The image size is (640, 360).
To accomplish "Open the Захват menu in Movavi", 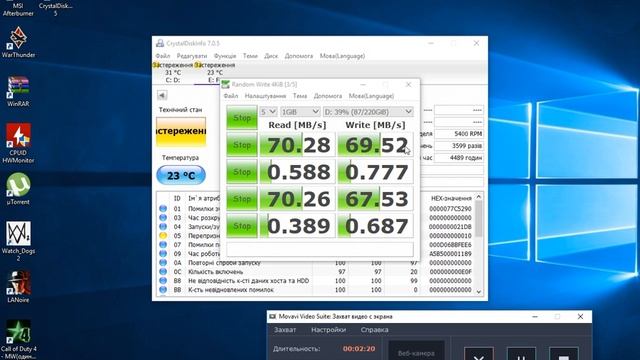I will (285, 330).
